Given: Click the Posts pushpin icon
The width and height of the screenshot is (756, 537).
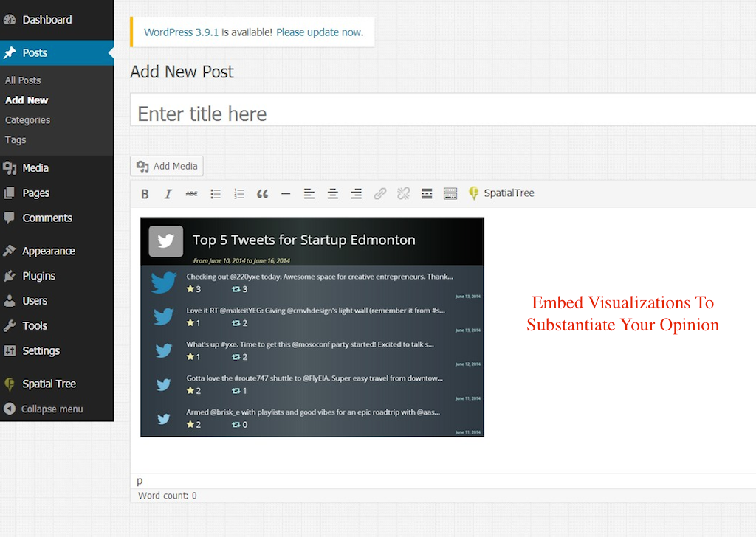Looking at the screenshot, I should coord(10,53).
